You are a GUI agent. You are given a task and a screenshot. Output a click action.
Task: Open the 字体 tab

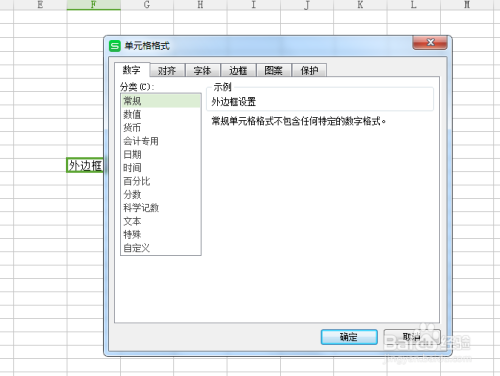coord(203,71)
